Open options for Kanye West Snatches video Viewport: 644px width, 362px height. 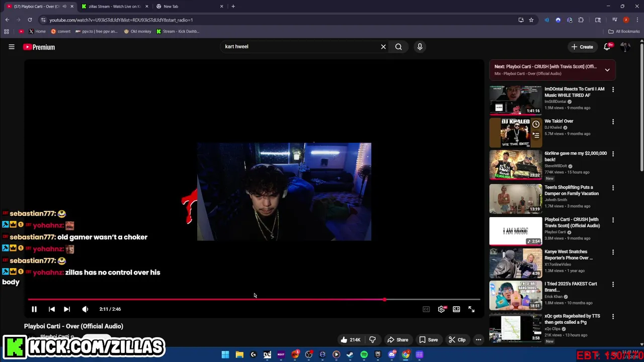(x=613, y=252)
